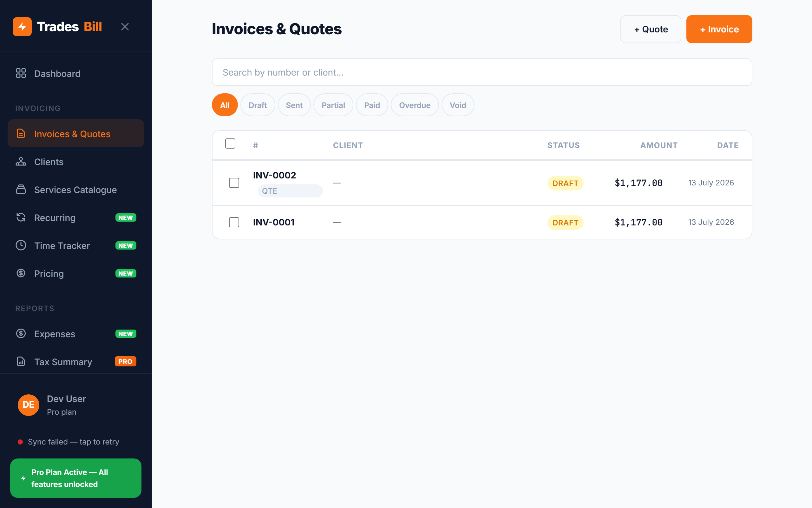Image resolution: width=812 pixels, height=508 pixels.
Task: Click the Services Catalogue box icon
Action: [21, 190]
